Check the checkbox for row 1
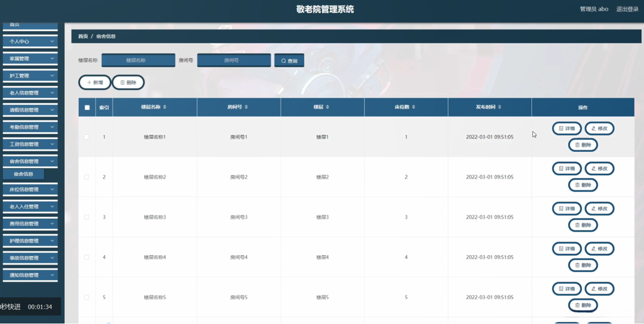 point(87,137)
